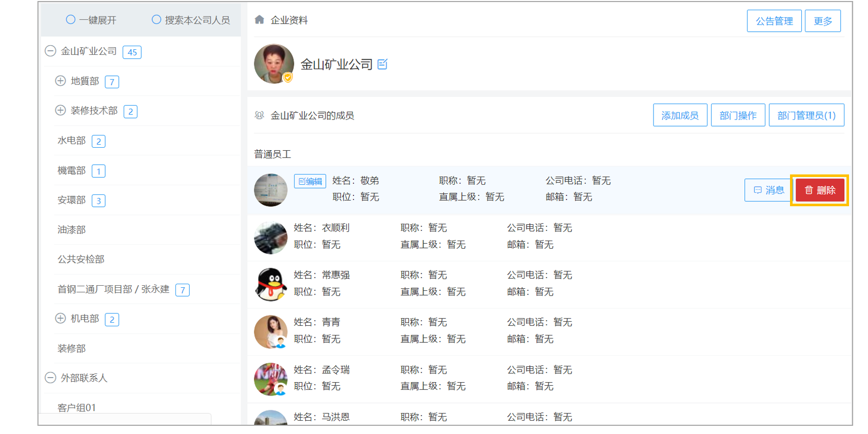Click the 添加成员 button
Viewport: 868px width, 434px height.
[680, 115]
